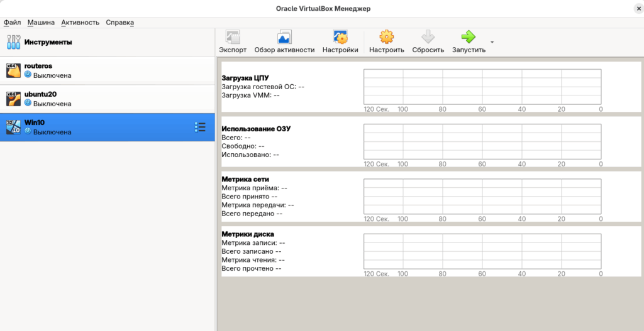Viewport: 644px width, 331px height.
Task: Click the Всего передано label
Action: [252, 214]
